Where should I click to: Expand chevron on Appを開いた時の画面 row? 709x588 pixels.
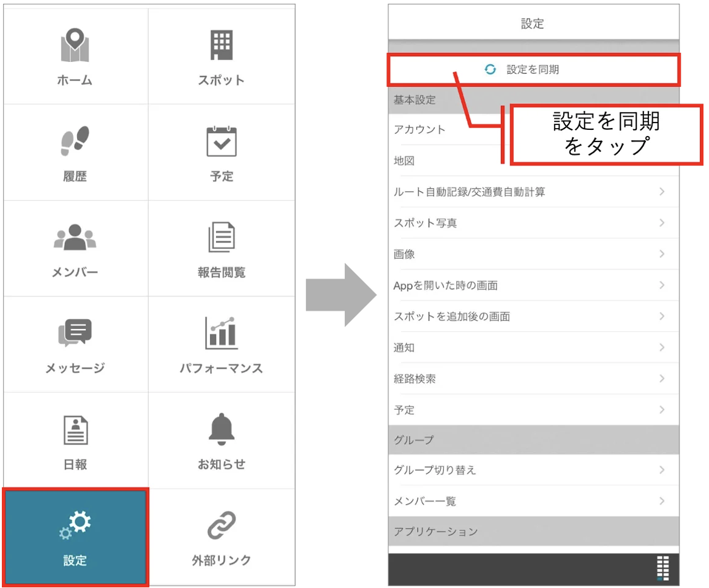pos(662,285)
